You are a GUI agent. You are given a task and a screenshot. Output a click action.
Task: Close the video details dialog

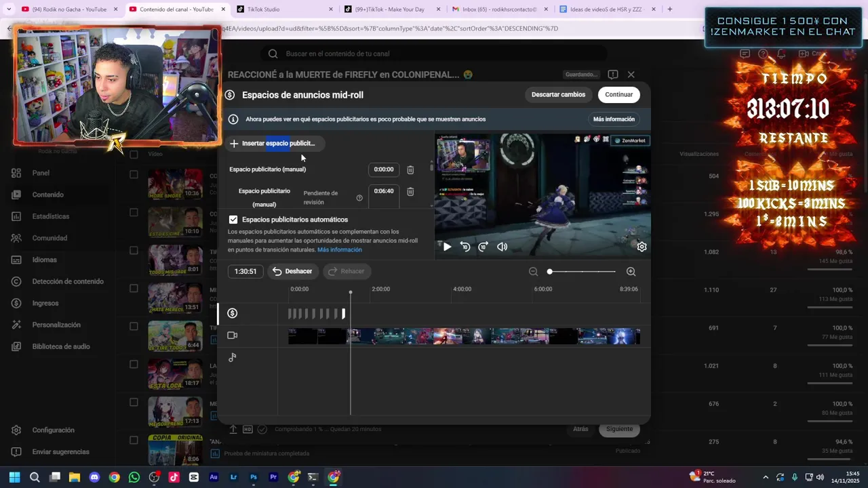click(631, 75)
